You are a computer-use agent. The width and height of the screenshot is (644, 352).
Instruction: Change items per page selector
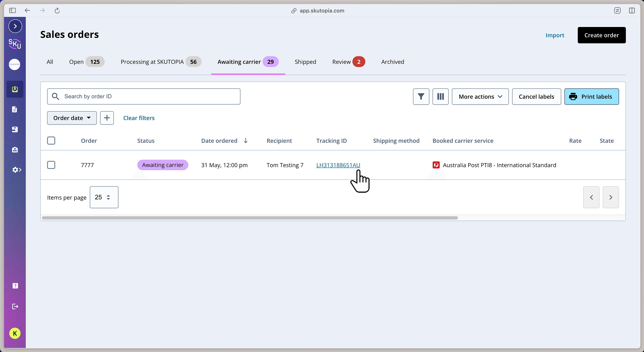click(x=104, y=197)
